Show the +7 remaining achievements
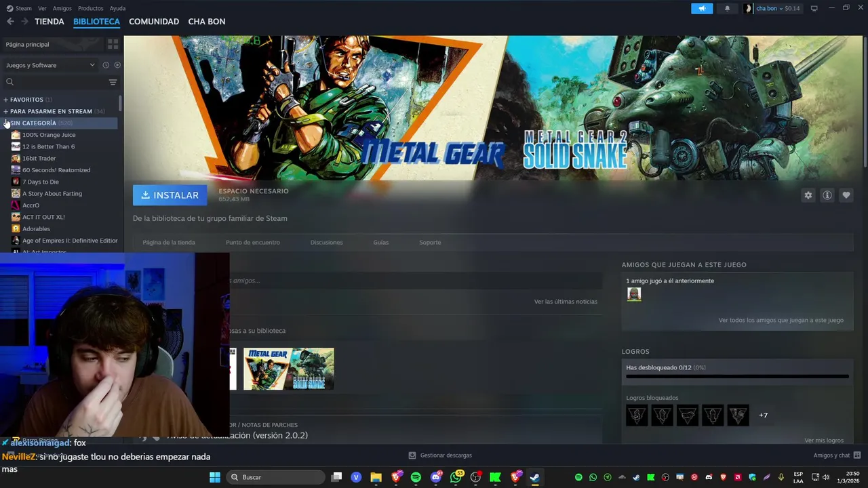The image size is (868, 488). [x=763, y=415]
